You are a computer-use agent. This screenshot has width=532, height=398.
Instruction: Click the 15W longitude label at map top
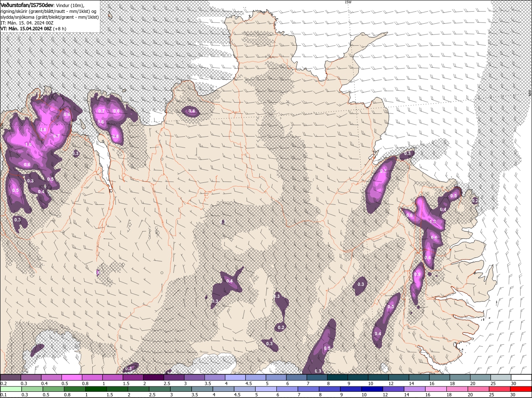click(347, 2)
